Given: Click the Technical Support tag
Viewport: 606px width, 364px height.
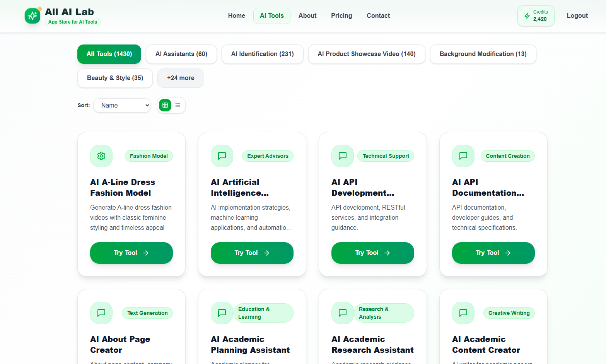Looking at the screenshot, I should (x=386, y=156).
